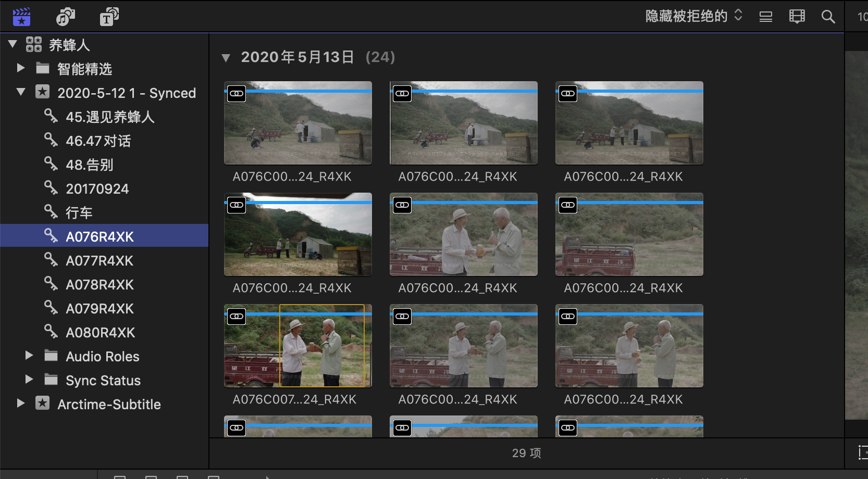Expand the Sync Status folder

tap(29, 380)
